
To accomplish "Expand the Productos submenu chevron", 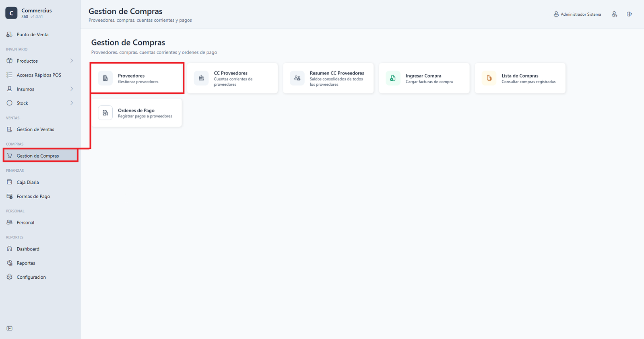I will (x=72, y=61).
